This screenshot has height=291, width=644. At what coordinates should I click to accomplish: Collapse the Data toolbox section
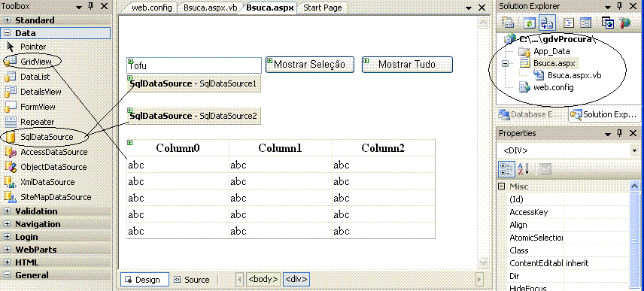(x=8, y=33)
